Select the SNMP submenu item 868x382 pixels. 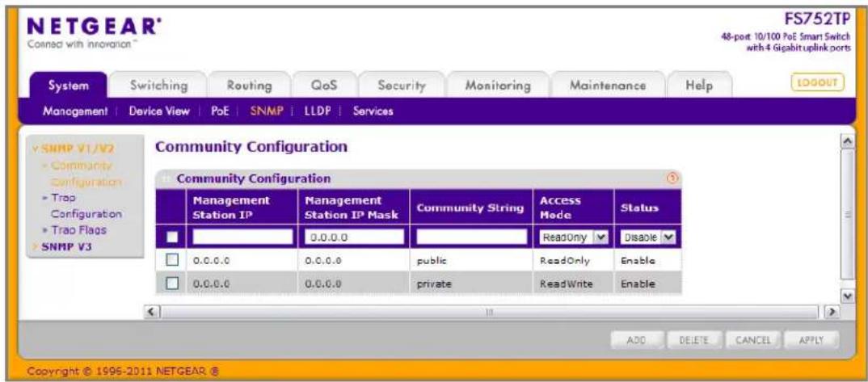click(266, 111)
